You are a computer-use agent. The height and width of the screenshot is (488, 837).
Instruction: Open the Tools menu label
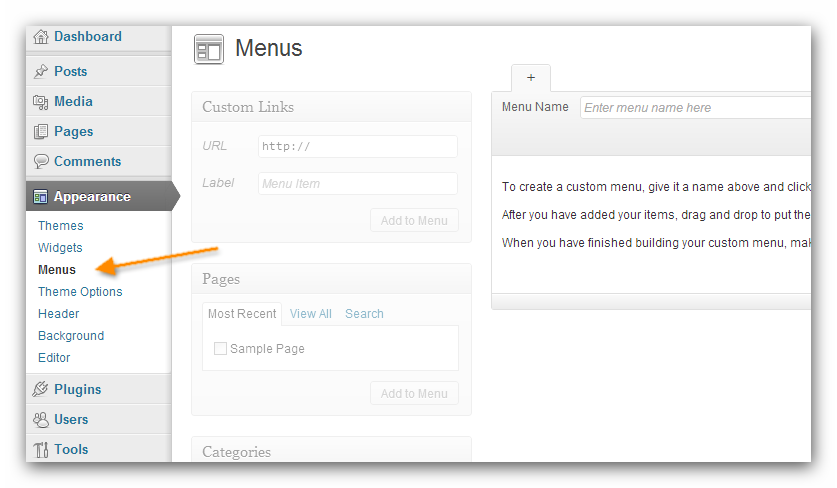pos(71,450)
